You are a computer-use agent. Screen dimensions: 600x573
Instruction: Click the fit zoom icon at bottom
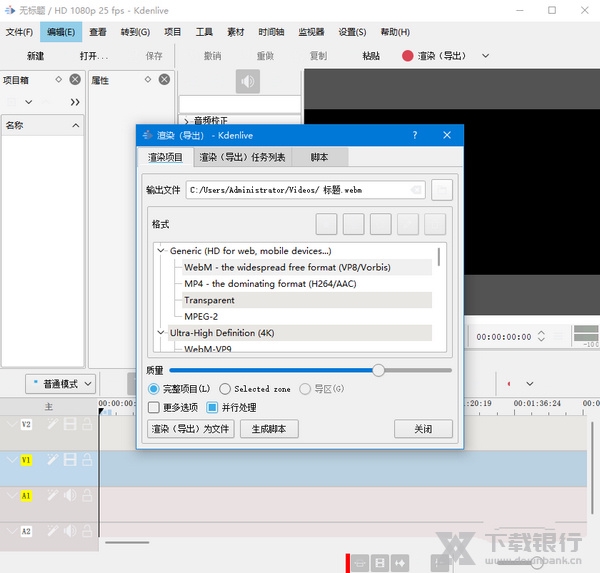(x=360, y=563)
